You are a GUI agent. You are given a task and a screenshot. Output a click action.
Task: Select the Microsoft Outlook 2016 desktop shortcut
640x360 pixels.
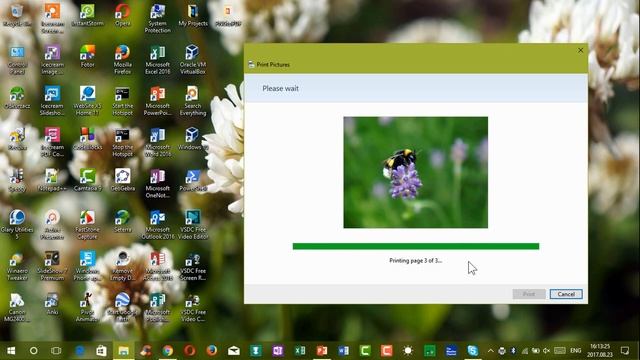pos(158,225)
